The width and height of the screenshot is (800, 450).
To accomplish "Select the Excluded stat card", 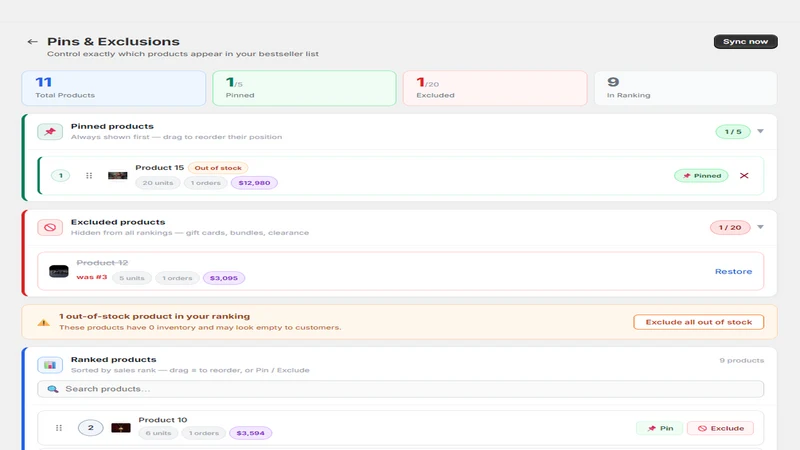I will point(495,88).
